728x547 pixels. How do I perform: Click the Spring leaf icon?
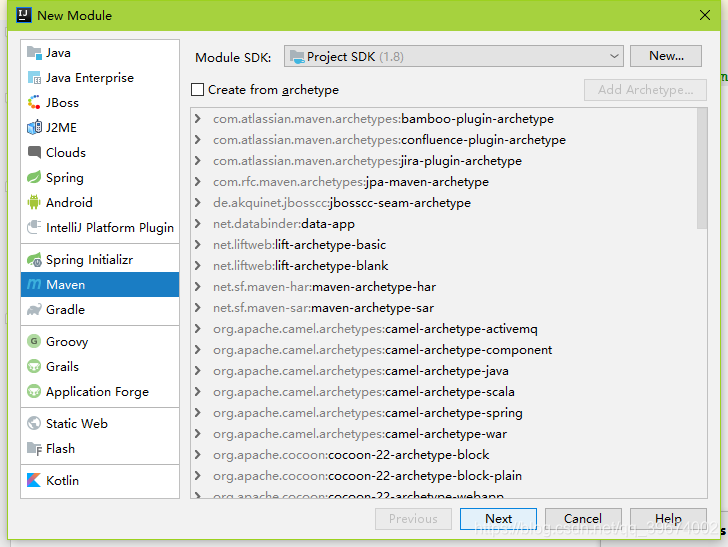click(x=34, y=177)
